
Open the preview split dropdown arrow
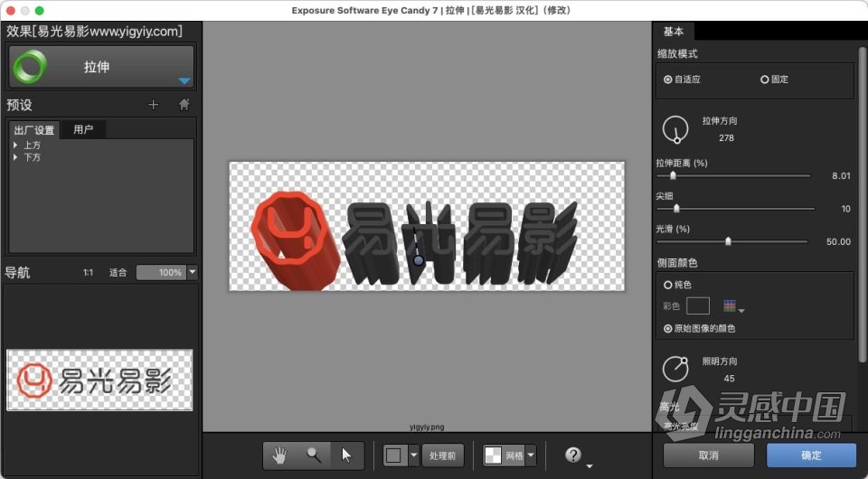point(413,456)
